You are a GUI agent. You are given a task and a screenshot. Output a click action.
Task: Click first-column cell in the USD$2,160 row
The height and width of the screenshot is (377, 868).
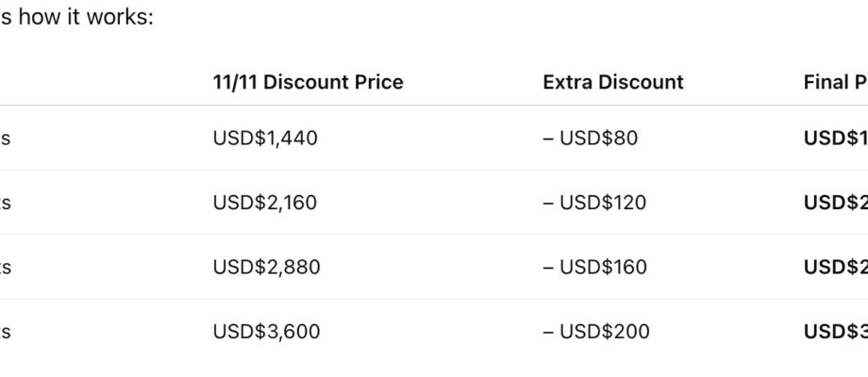click(6, 203)
